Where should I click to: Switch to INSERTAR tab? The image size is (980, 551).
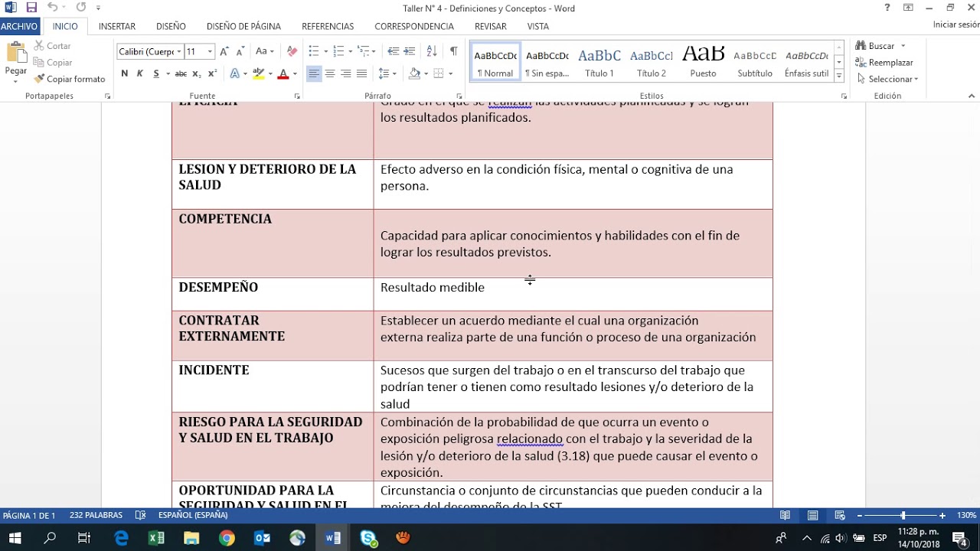tap(117, 26)
